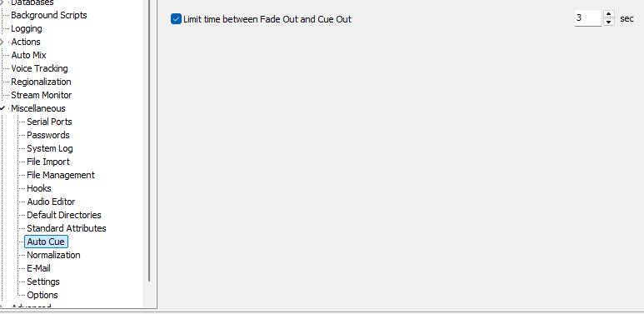Open the Logging settings page

coord(27,28)
